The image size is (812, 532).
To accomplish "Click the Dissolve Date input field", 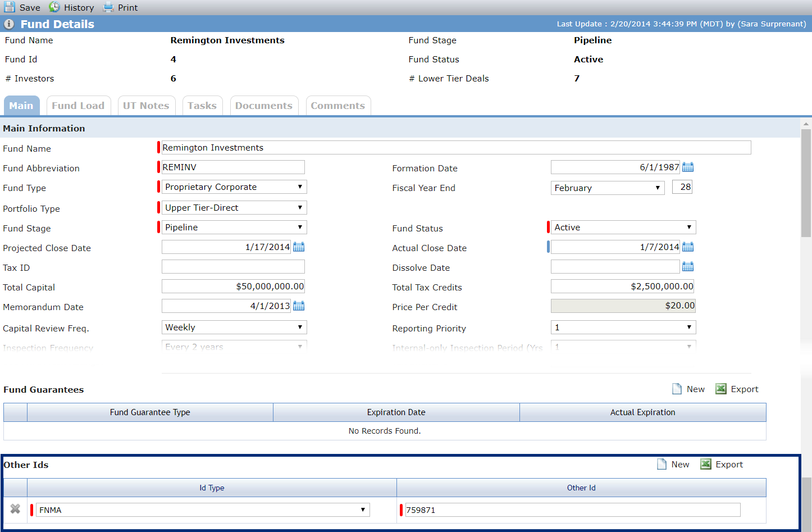I will [615, 267].
